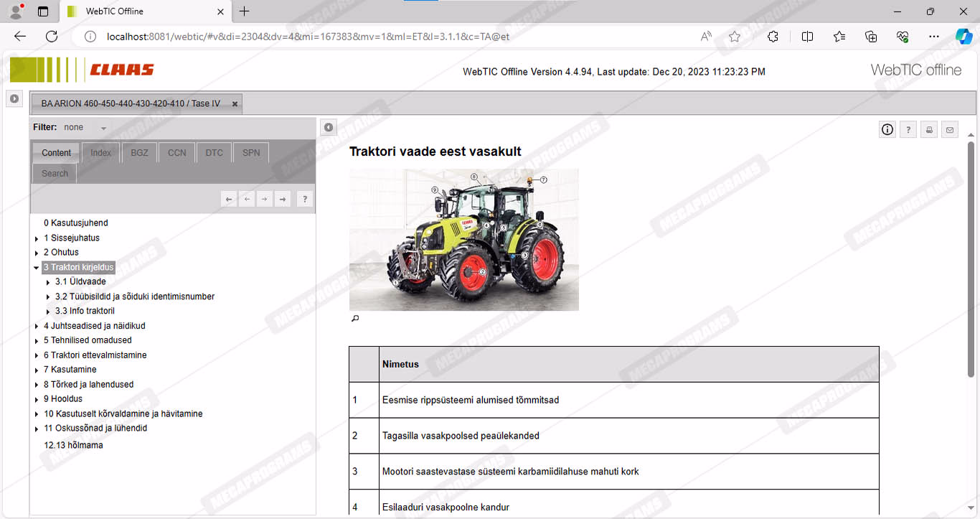Click the first left arrow navigation button
This screenshot has width=980, height=519.
coord(229,200)
